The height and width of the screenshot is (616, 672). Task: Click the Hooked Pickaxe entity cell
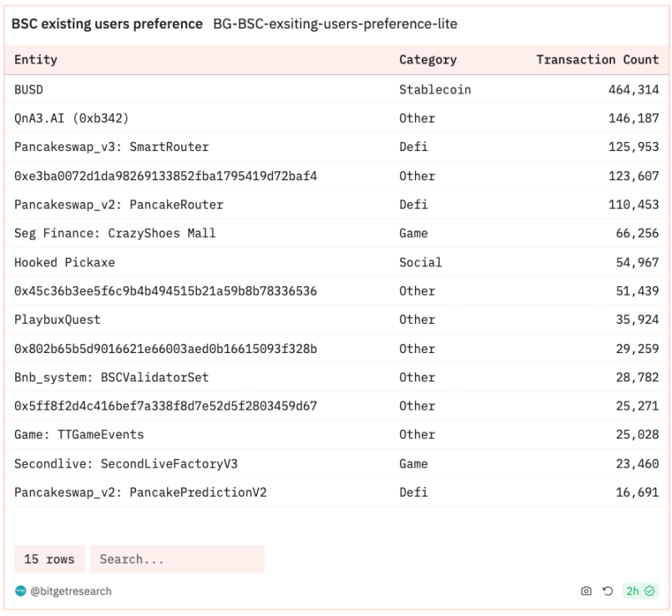[64, 262]
